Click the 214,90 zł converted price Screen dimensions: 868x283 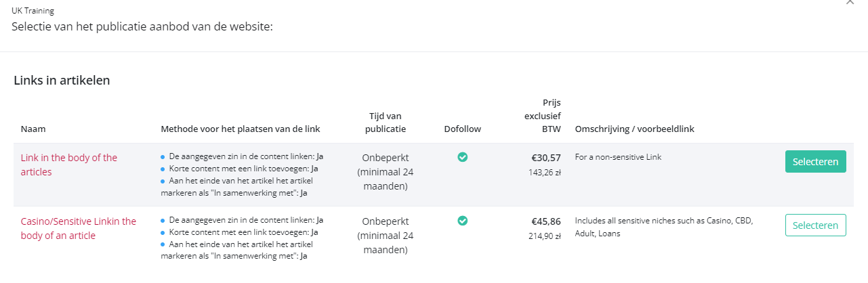545,236
